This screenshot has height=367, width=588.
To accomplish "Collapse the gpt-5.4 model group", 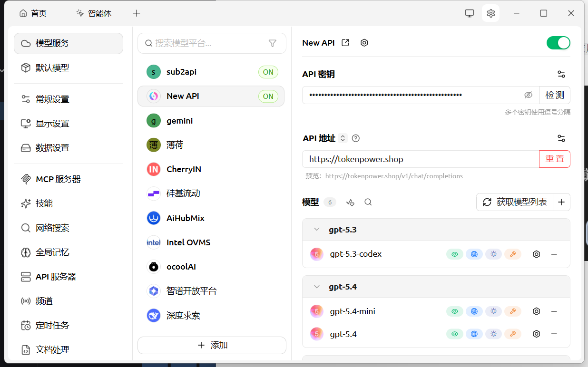I will point(317,287).
